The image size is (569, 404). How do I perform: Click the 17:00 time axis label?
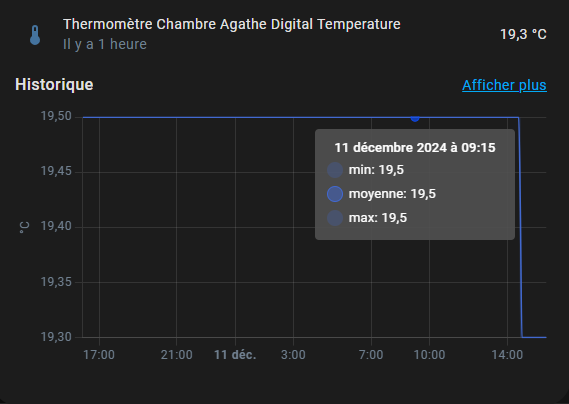(x=99, y=355)
